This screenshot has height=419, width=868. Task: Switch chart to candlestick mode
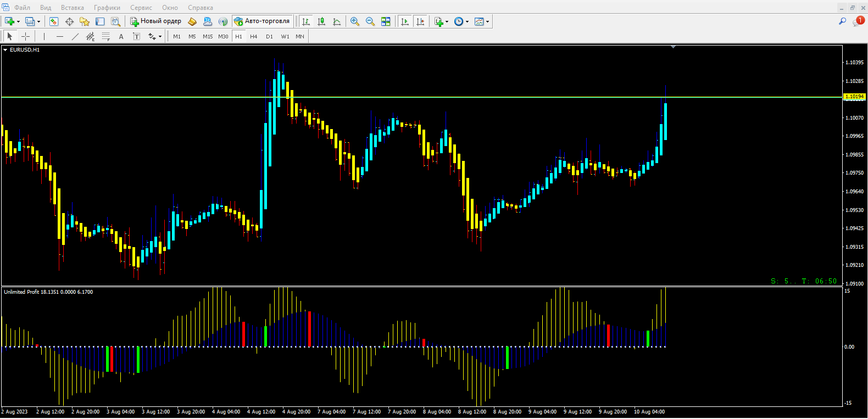click(x=321, y=21)
